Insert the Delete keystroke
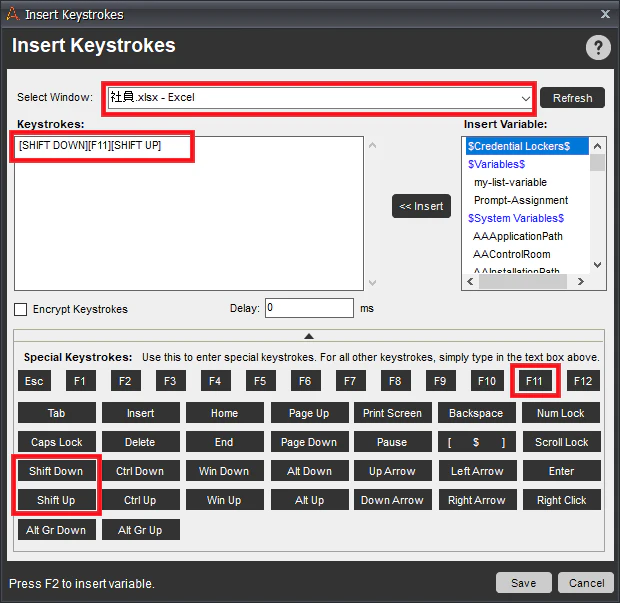This screenshot has width=620, height=603. coord(141,442)
